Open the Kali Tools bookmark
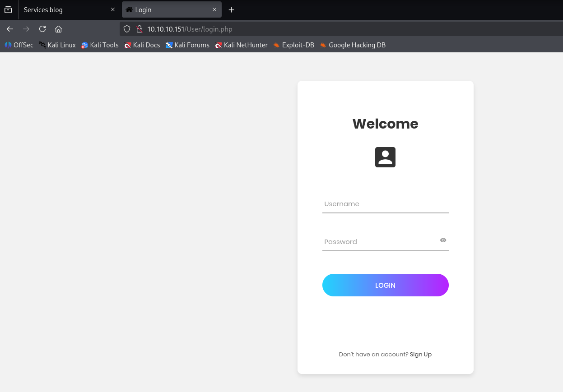 (100, 45)
